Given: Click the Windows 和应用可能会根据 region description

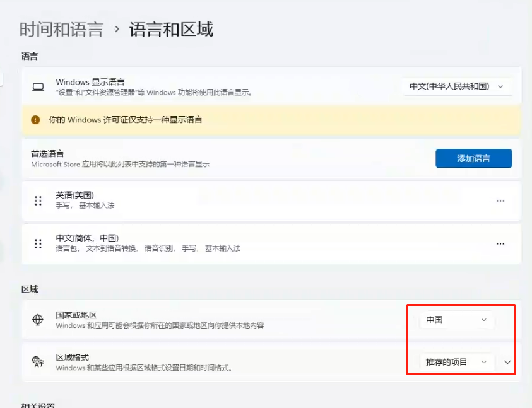Looking at the screenshot, I should pyautogui.click(x=160, y=325).
